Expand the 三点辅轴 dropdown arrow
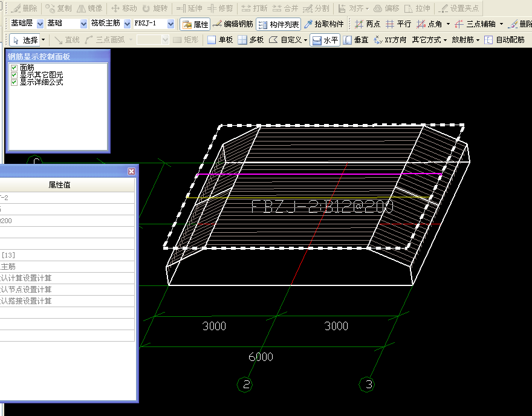The width and height of the screenshot is (532, 416). pos(501,24)
